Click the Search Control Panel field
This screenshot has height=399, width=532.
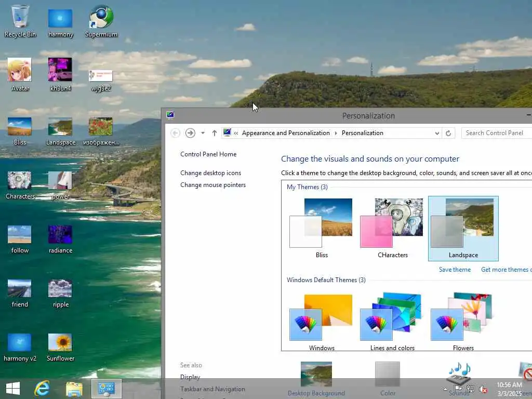tap(496, 133)
